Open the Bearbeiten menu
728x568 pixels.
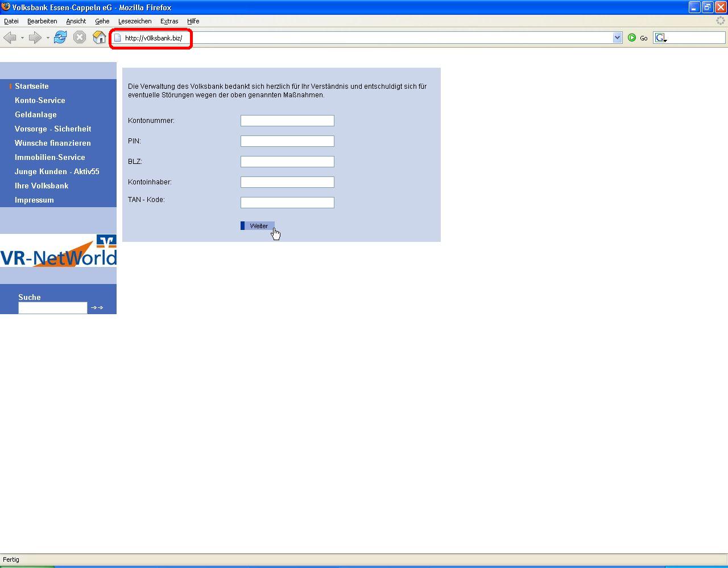point(42,21)
